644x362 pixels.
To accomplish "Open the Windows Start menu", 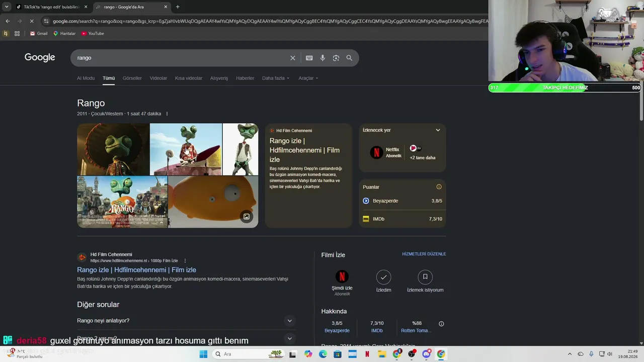I will coord(203,354).
